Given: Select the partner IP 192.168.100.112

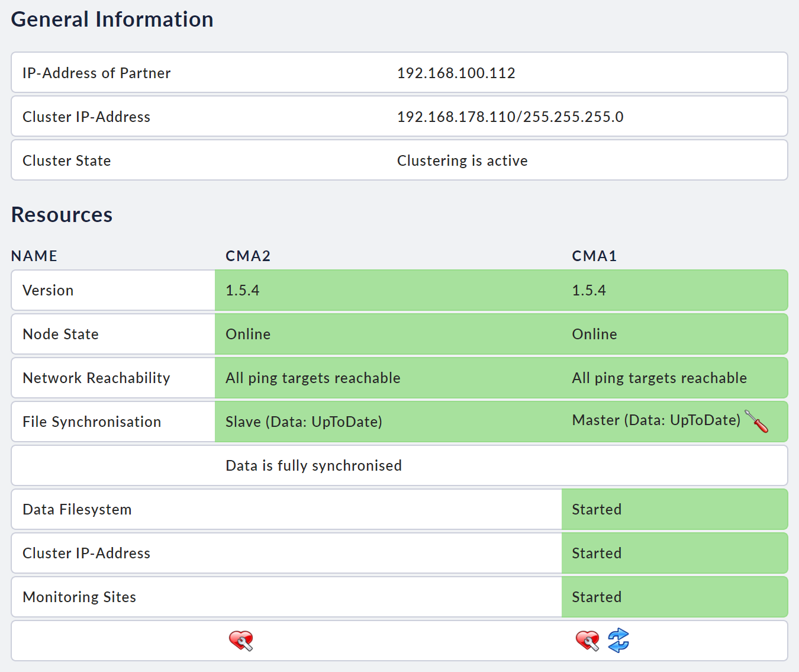Looking at the screenshot, I should (456, 73).
